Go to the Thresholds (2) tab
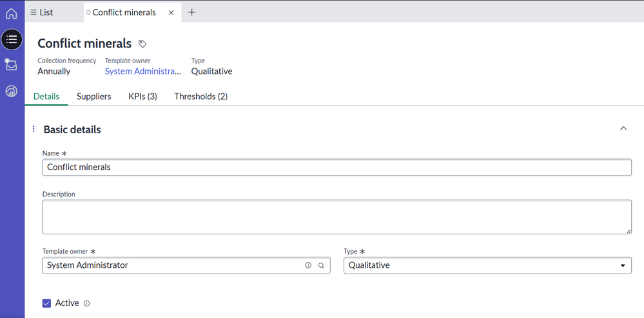The width and height of the screenshot is (644, 318). 200,97
